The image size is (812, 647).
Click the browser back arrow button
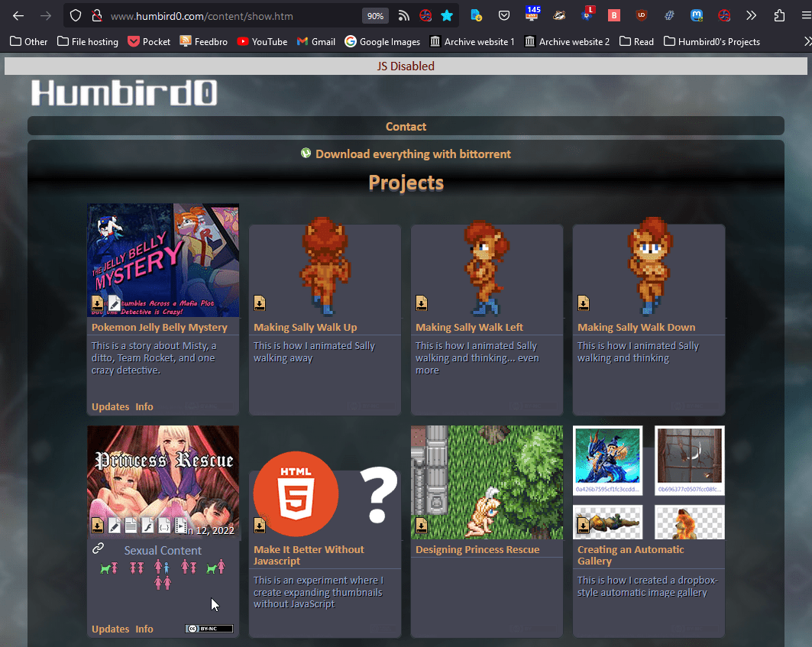coord(18,15)
